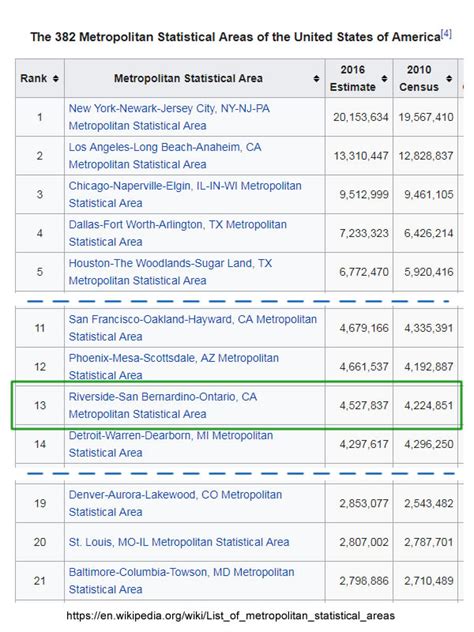The width and height of the screenshot is (474, 632).
Task: Sort by 2010 Census arrows
Action: [449, 78]
